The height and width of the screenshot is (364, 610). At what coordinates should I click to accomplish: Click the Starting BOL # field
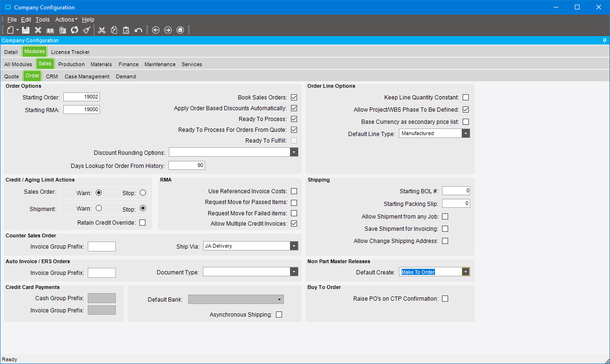(x=456, y=191)
